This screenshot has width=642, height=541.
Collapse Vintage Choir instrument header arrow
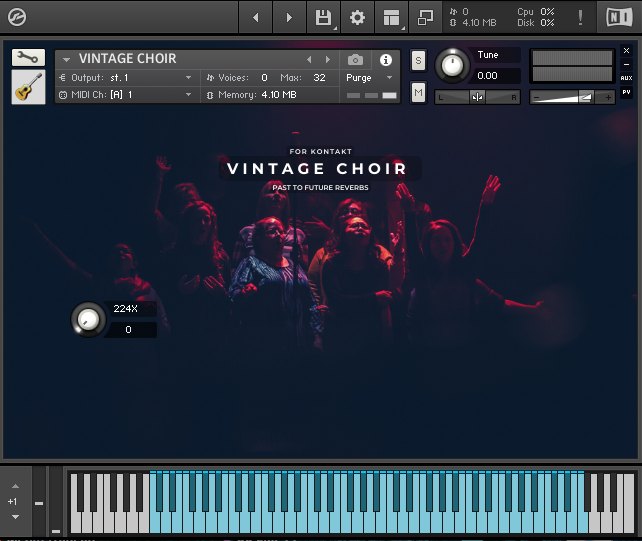click(66, 60)
